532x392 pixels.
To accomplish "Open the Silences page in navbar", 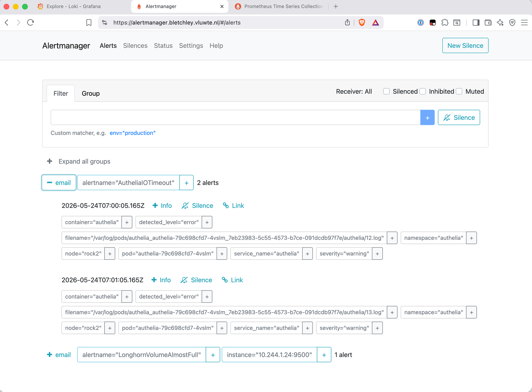I will tap(135, 46).
